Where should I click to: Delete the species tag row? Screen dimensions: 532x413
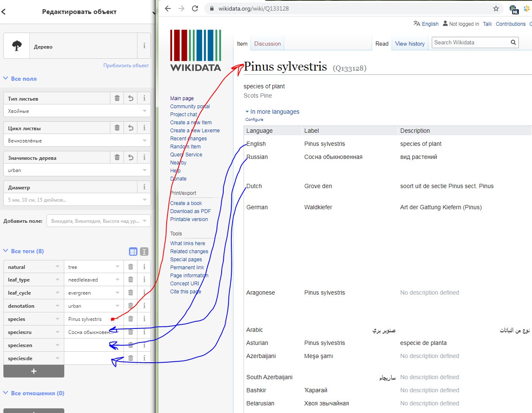tap(131, 319)
